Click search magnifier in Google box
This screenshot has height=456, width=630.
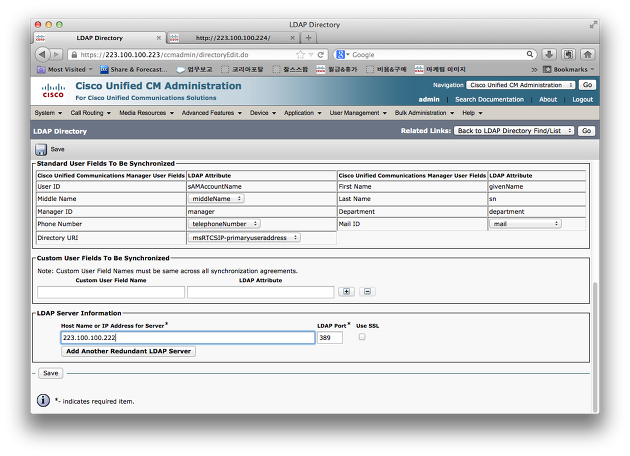(530, 54)
